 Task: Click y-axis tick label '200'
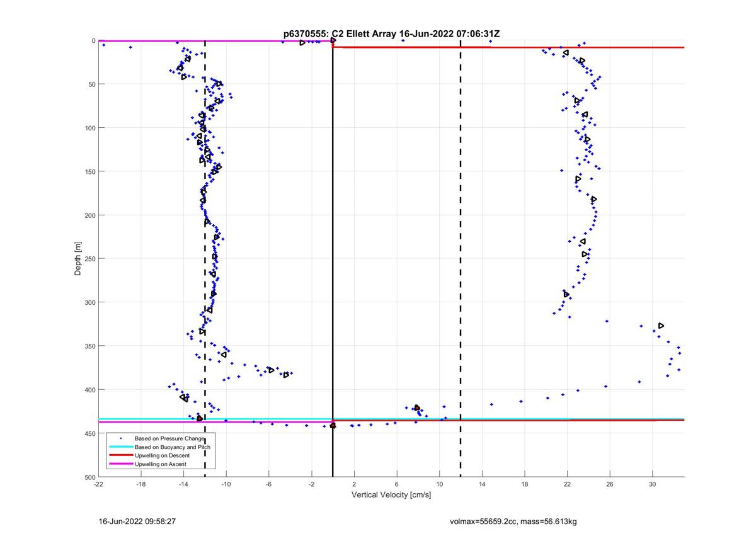coord(89,215)
